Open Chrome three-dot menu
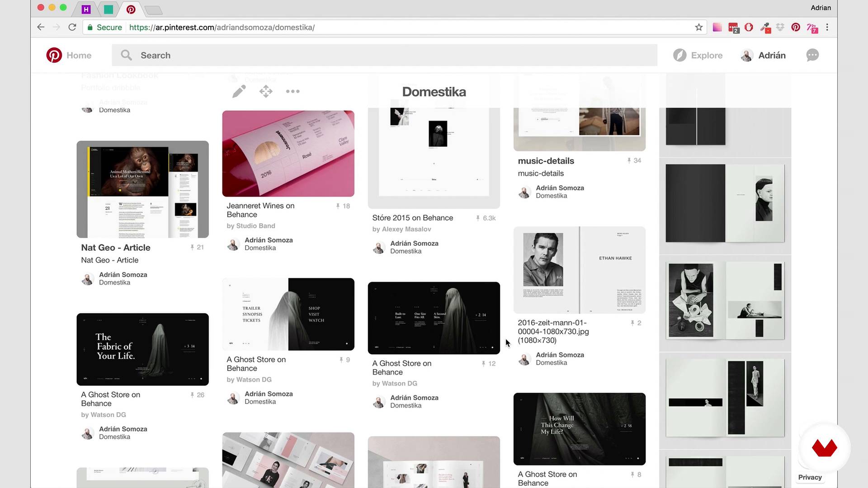 (827, 27)
